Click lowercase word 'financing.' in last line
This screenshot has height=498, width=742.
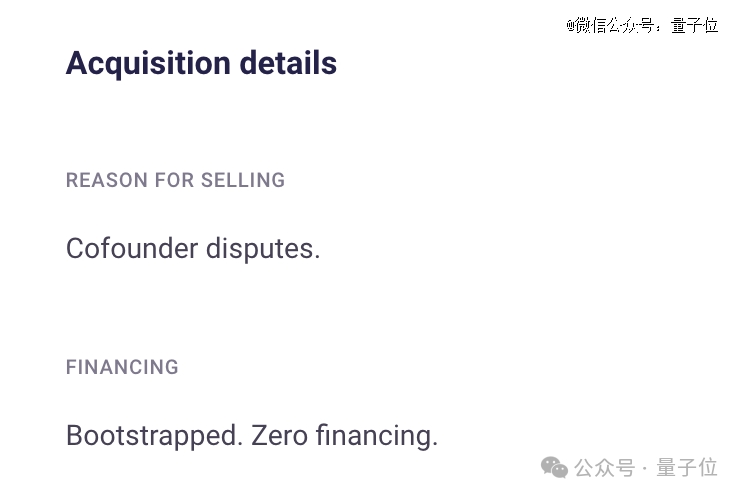(377, 436)
